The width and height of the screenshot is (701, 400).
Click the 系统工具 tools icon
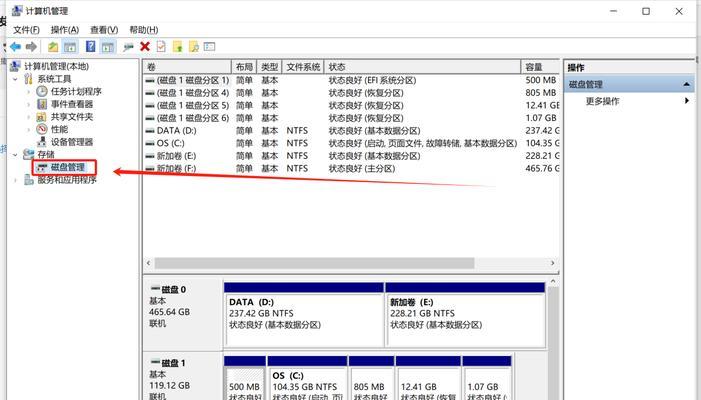point(29,79)
